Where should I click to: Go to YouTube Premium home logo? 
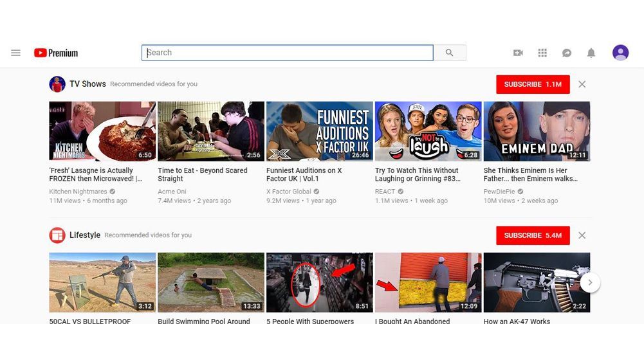56,53
